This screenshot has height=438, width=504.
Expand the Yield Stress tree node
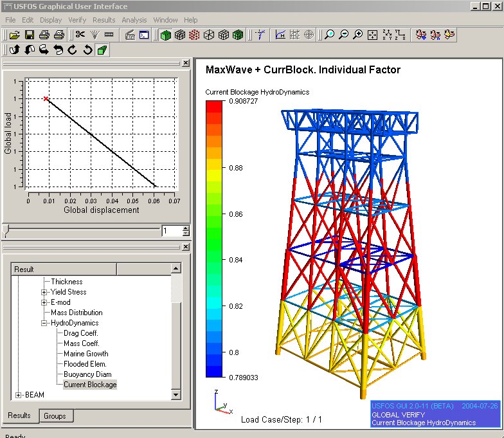(44, 292)
